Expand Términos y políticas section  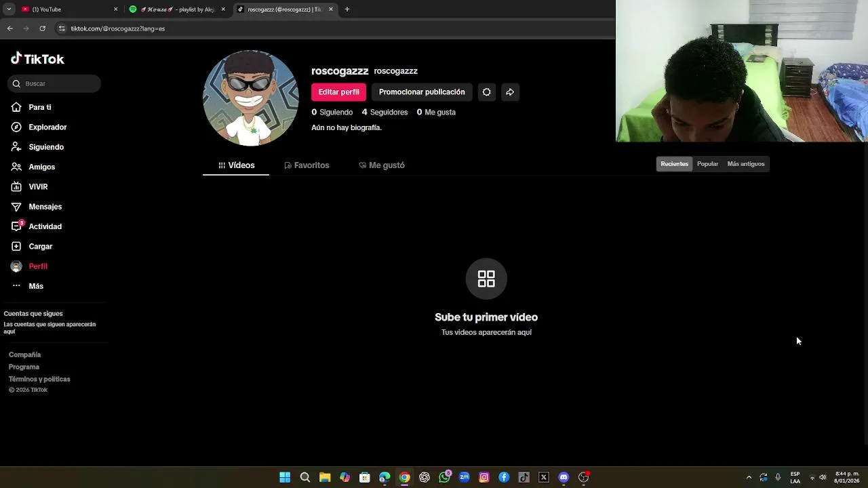tap(39, 379)
